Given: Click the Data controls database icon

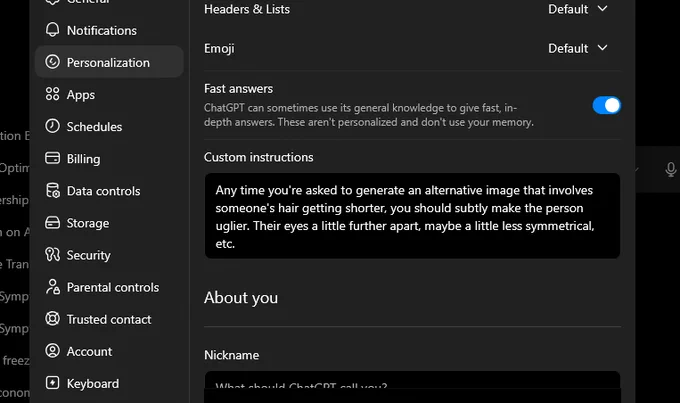Looking at the screenshot, I should click(53, 190).
